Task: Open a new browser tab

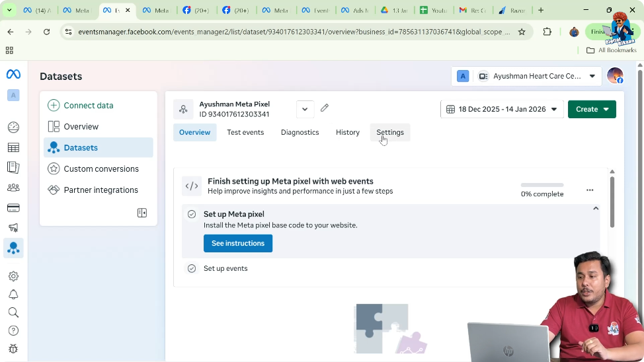Action: 541,11
